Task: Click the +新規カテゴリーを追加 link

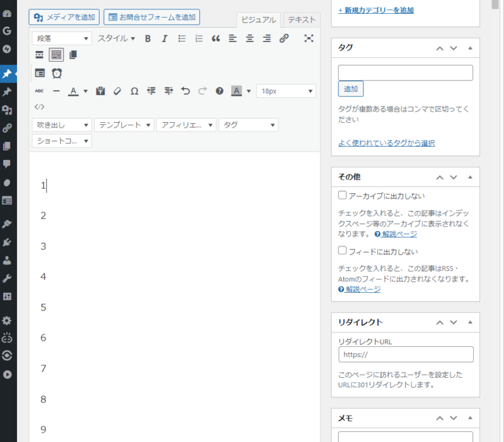Action: coord(376,10)
